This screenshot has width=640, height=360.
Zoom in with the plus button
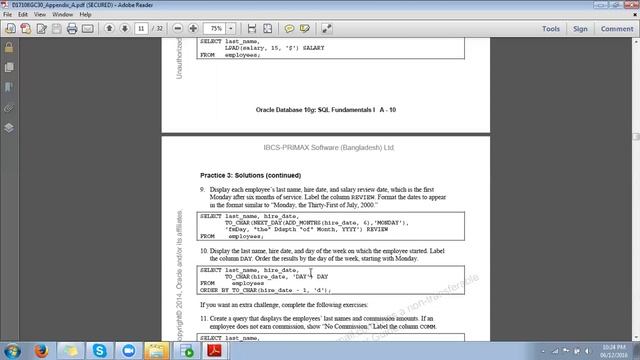coord(193,29)
